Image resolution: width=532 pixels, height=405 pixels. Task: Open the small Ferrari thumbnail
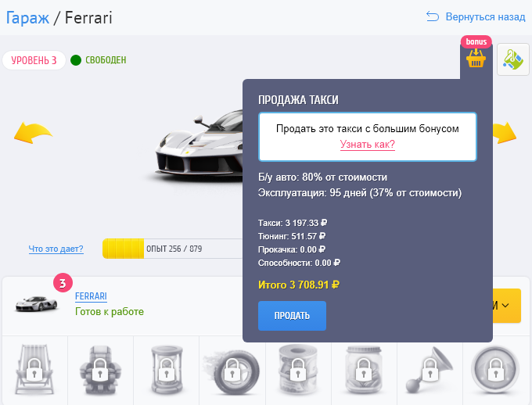click(x=36, y=303)
